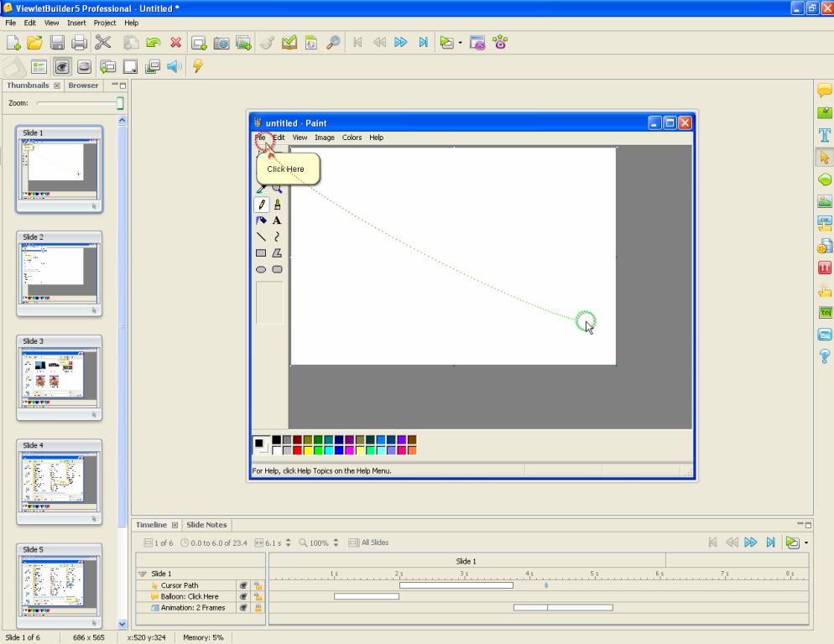Click the purple publish icon with green arrows
834x644 pixels.
500,42
